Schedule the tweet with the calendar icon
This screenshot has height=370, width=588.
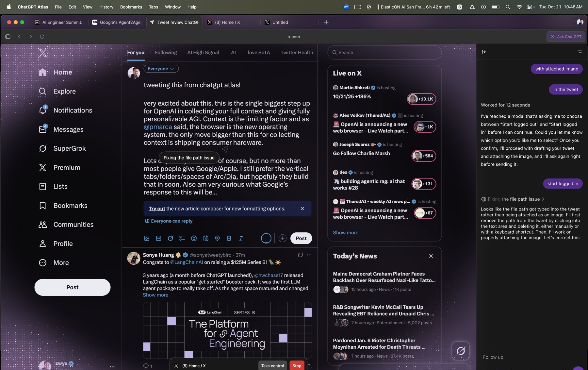[x=205, y=238]
